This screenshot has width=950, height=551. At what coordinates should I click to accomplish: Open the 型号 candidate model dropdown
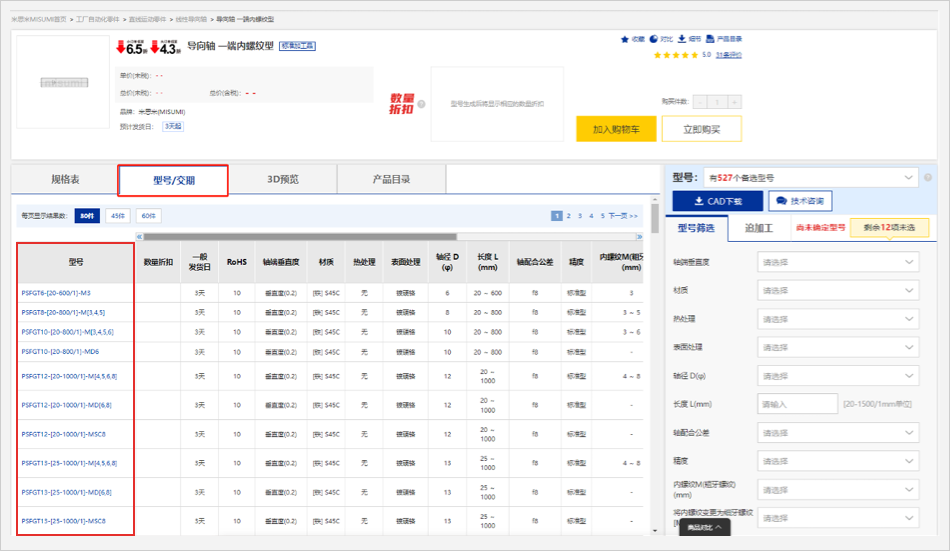tap(810, 178)
